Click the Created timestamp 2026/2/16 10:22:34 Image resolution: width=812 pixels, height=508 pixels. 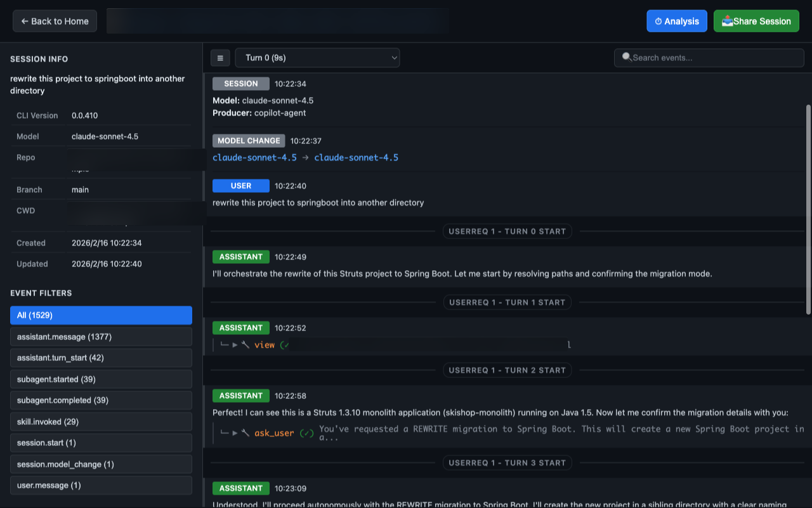[x=107, y=243]
